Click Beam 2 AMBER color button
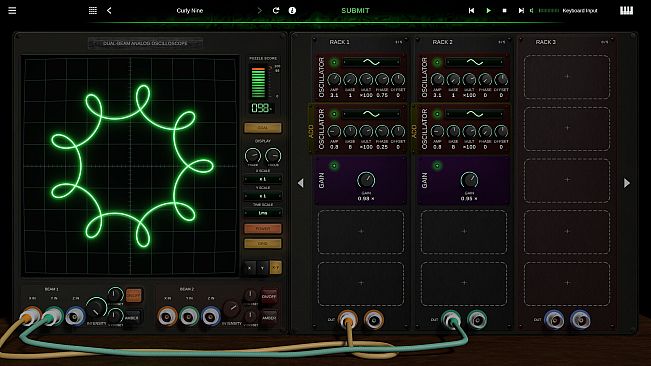Viewport: 651px width, 366px height. 269,318
